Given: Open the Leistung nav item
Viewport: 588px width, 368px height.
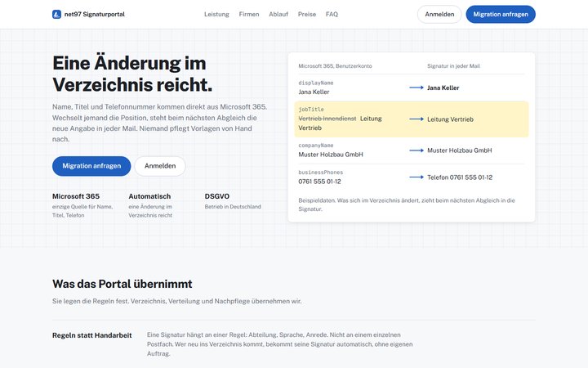Looking at the screenshot, I should click(x=216, y=14).
